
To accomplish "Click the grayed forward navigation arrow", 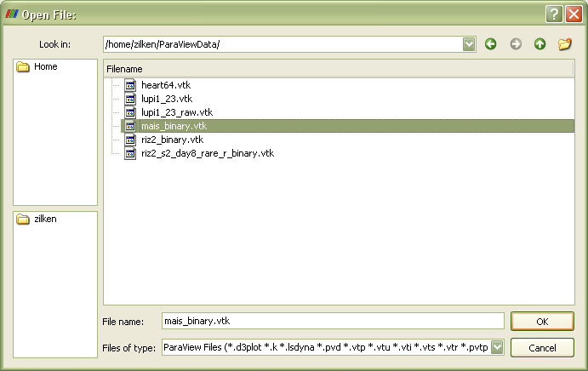I will 516,44.
